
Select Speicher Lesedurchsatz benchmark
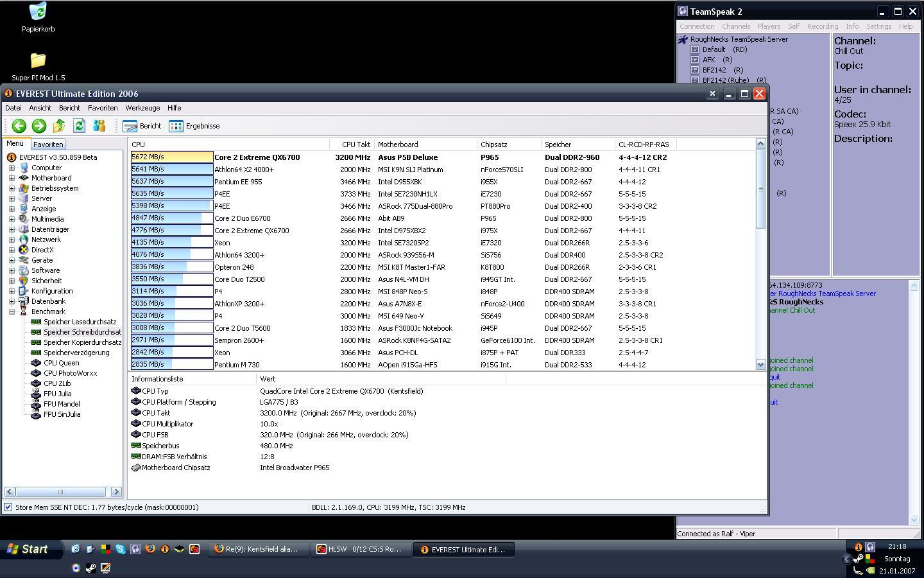coord(80,322)
